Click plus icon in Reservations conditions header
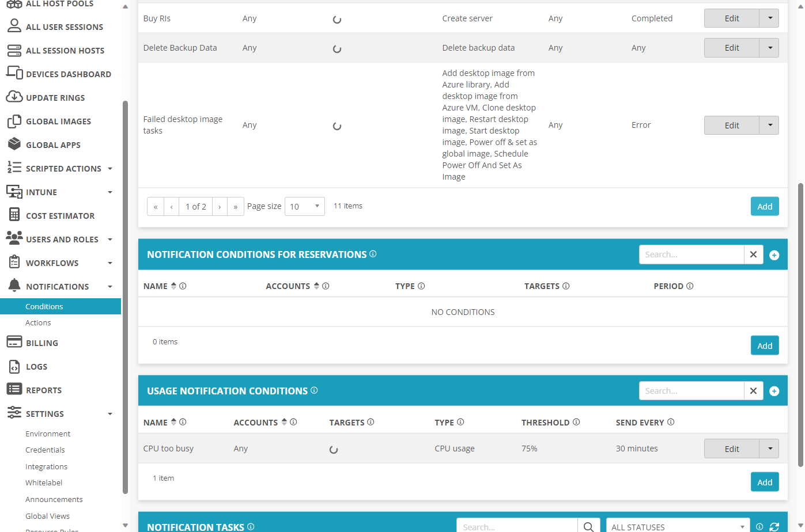This screenshot has height=532, width=805. (x=774, y=255)
